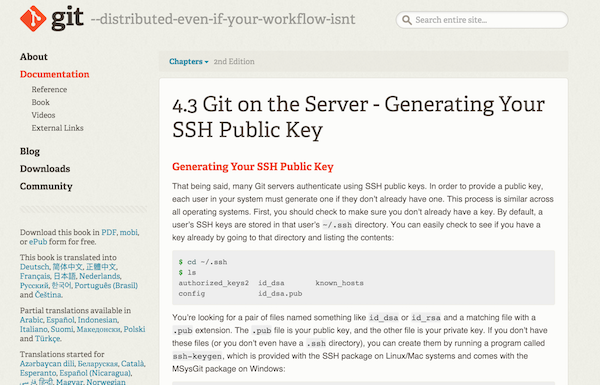Switch to Português (Brasil) translation
Viewport: 600px width, 385px height.
pos(106,285)
